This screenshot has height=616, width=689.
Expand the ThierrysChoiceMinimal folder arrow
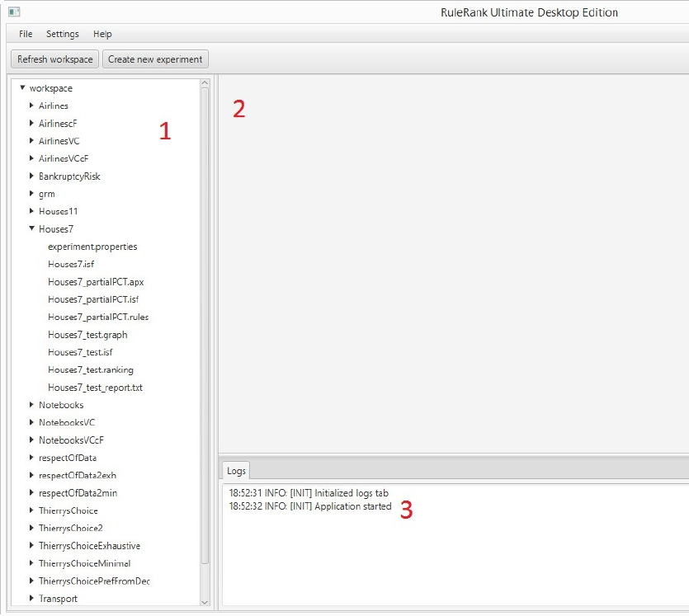[x=31, y=563]
